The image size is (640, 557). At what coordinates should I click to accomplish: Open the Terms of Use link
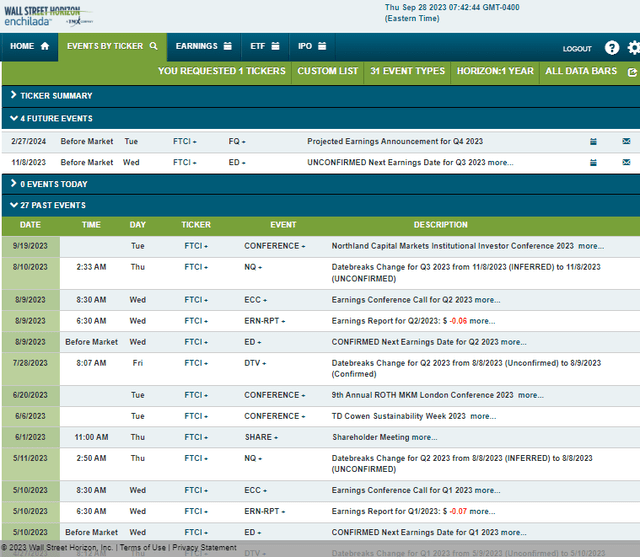tap(142, 548)
